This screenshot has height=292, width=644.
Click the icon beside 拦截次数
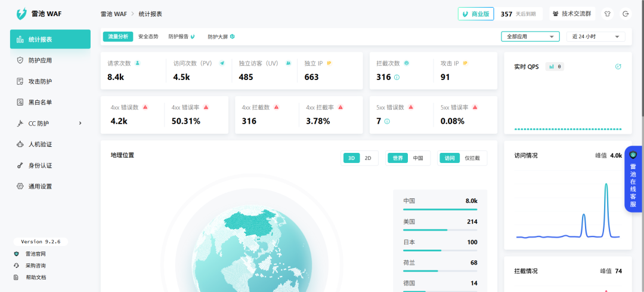click(407, 63)
